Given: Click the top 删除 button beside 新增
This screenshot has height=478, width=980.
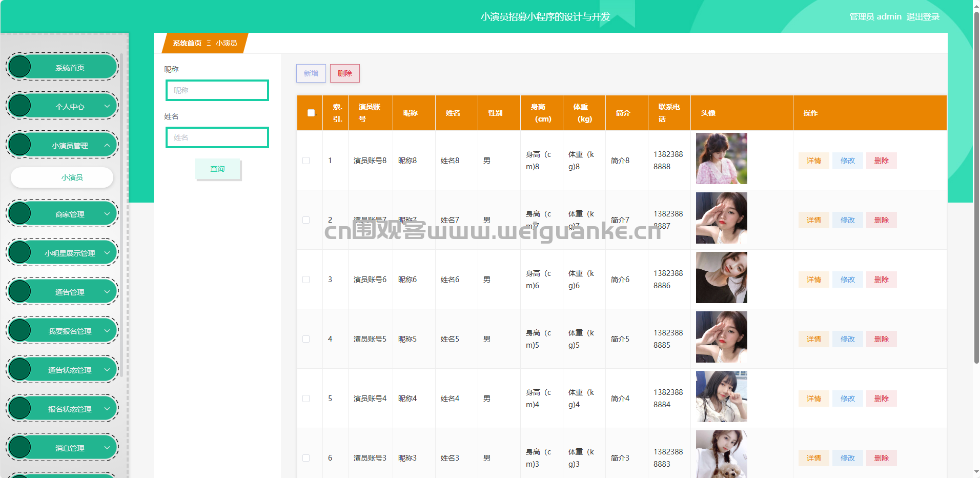Looking at the screenshot, I should (345, 73).
